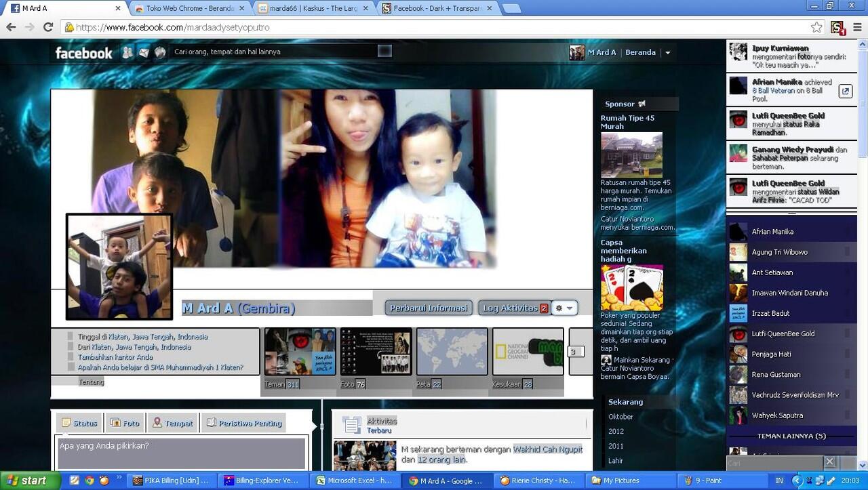
Task: Click Wakhid Cah Ngupit link in activity
Action: [x=547, y=449]
